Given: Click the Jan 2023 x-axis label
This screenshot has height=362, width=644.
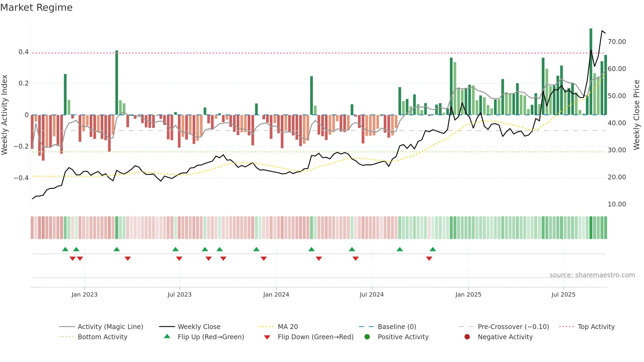Looking at the screenshot, I should point(85,294).
